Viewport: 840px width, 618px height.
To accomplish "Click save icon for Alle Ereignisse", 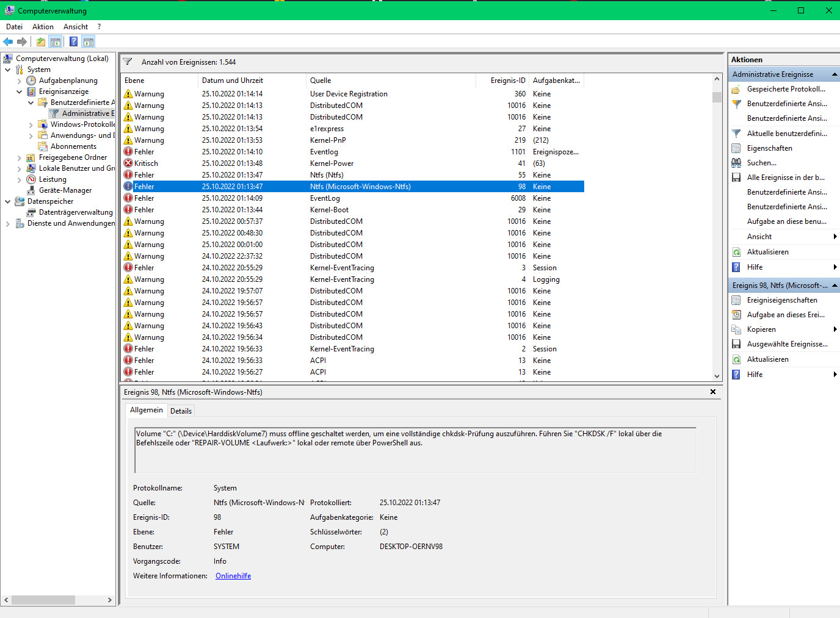I will pyautogui.click(x=736, y=178).
